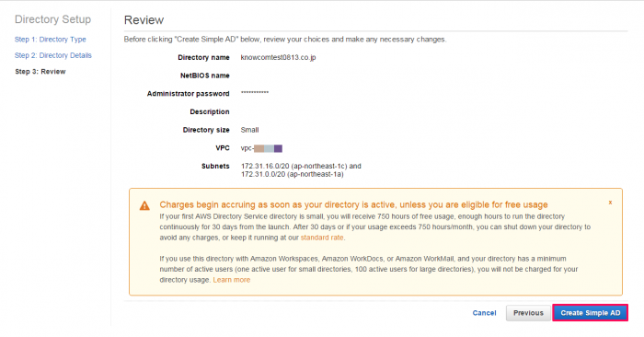Open Step 1: Directory Type
Image resolution: width=644 pixels, height=337 pixels.
[50, 40]
